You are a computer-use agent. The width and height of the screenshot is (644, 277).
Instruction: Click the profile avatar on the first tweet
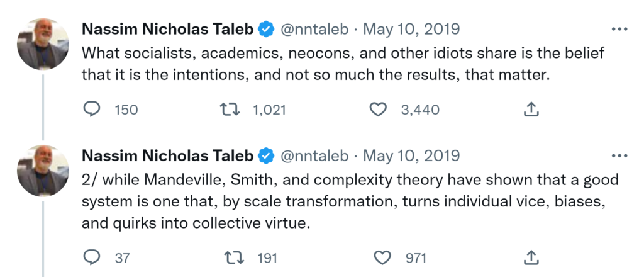pyautogui.click(x=43, y=45)
